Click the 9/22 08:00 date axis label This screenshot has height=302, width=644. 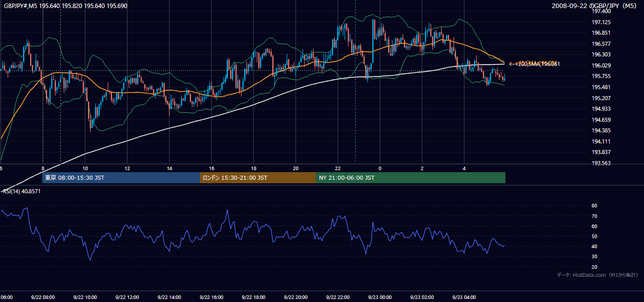click(x=43, y=297)
